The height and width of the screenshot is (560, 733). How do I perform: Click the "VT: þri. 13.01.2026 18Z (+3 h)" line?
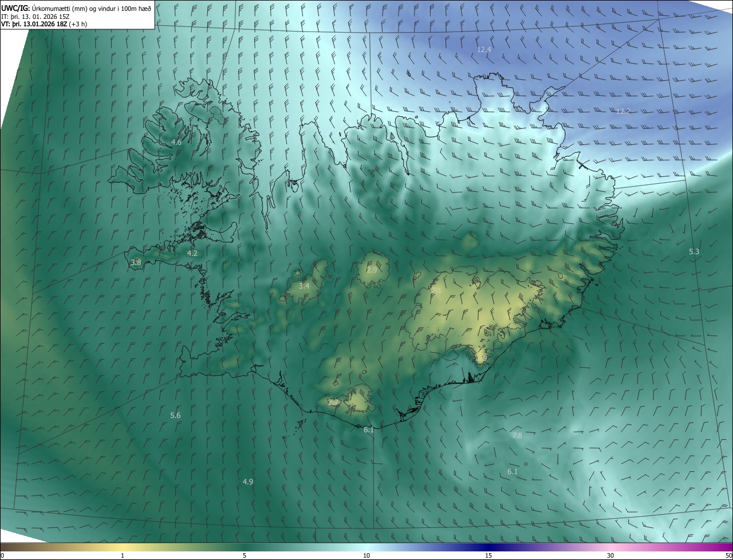(x=45, y=24)
